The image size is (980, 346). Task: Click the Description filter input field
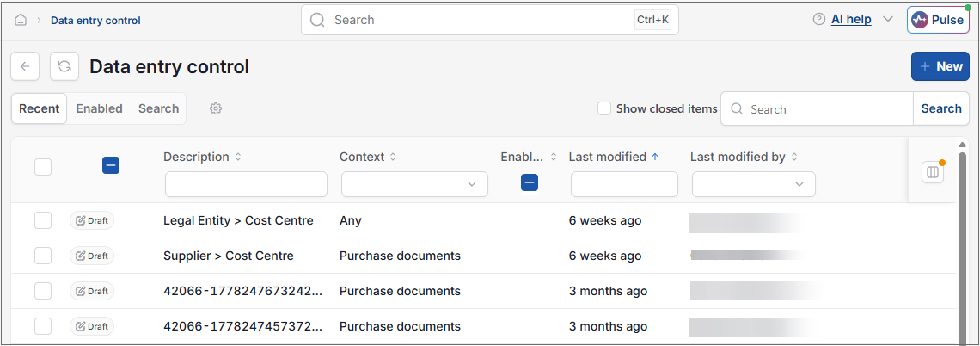[x=246, y=184]
